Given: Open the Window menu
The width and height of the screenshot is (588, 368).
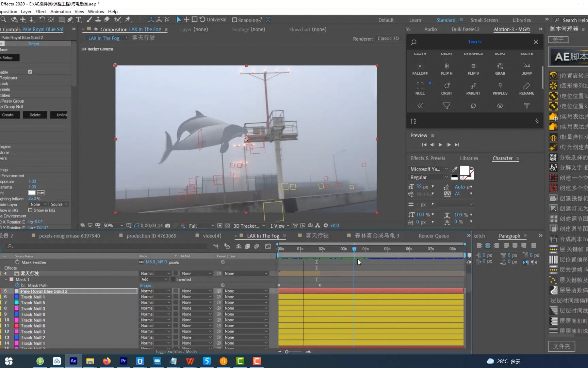Looking at the screenshot, I should [96, 11].
